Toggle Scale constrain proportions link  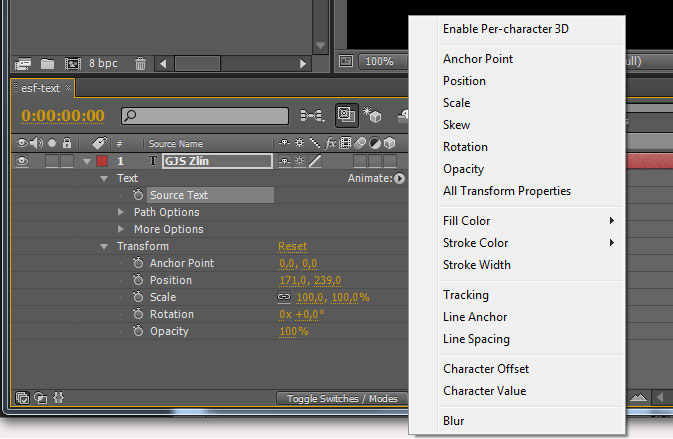(x=284, y=297)
